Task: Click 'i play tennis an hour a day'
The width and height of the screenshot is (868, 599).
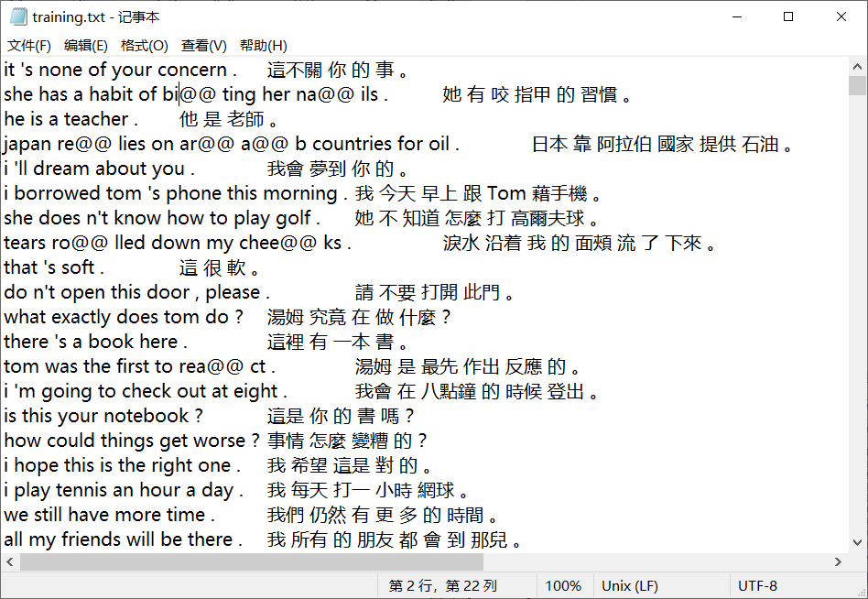Action: click(x=118, y=490)
